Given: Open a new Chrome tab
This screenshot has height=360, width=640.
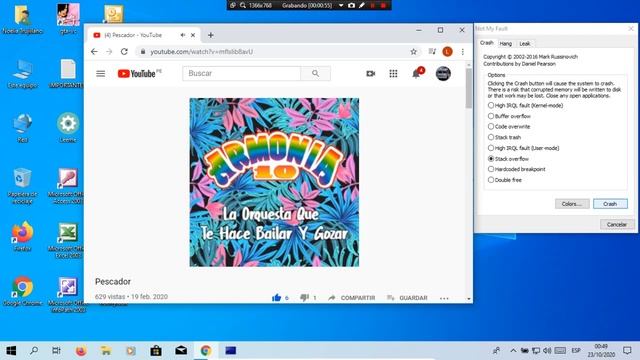Looking at the screenshot, I should [x=211, y=35].
